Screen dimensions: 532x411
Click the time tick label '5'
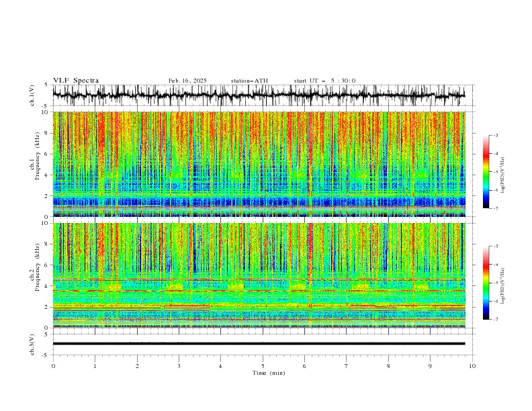pos(263,366)
